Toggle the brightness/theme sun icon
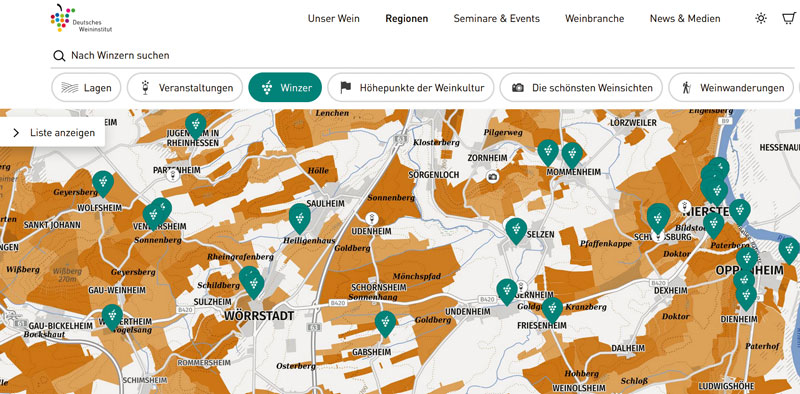Image resolution: width=800 pixels, height=394 pixels. click(x=761, y=18)
